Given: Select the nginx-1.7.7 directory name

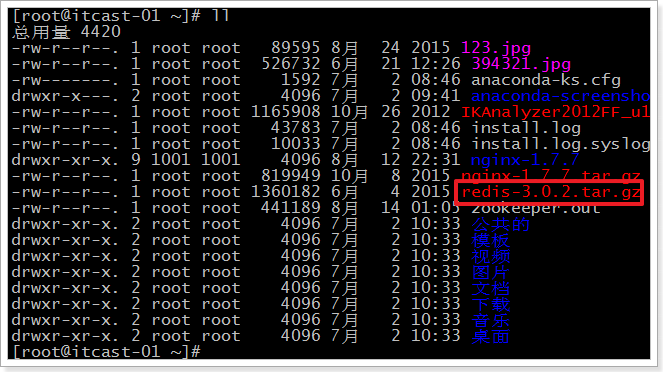Looking at the screenshot, I should point(524,160).
